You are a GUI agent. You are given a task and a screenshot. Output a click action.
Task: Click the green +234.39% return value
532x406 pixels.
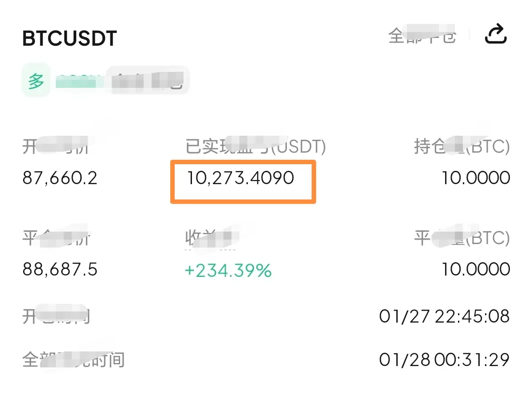point(228,270)
